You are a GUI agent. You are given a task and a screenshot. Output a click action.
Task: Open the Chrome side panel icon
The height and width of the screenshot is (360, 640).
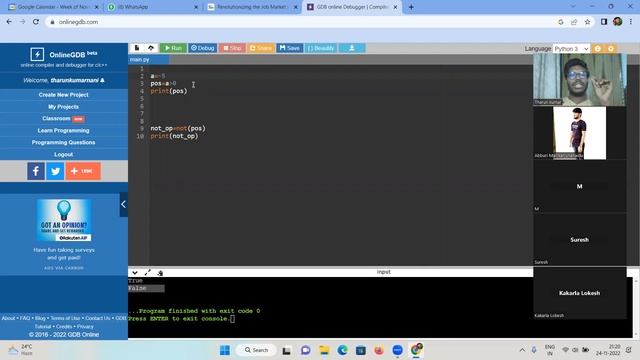[604, 22]
